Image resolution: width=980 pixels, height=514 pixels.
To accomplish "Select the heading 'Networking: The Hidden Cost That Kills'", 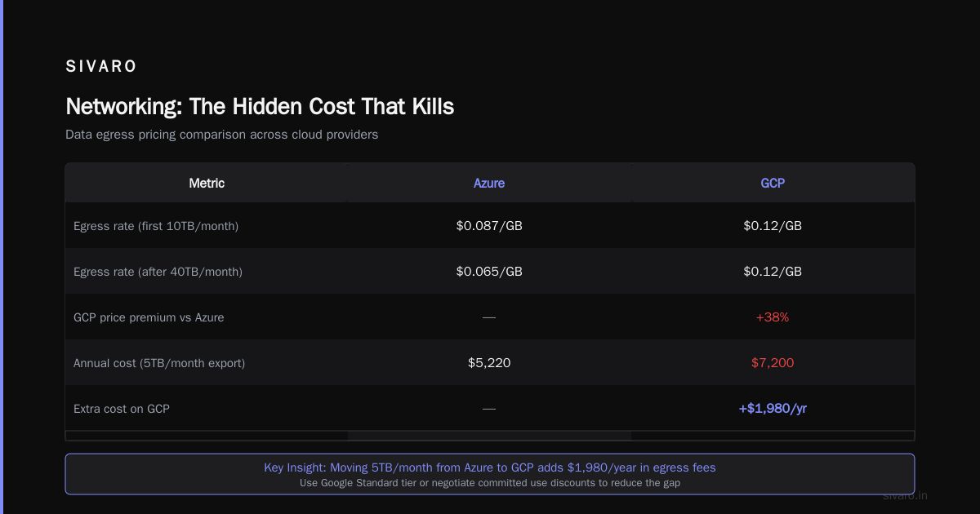I will pos(260,106).
